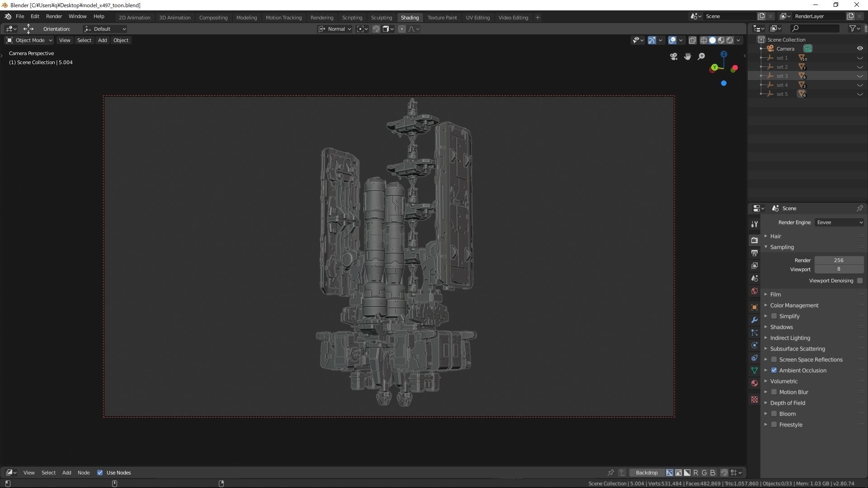This screenshot has height=488, width=868.
Task: Open the View Layer properties tab
Action: click(754, 266)
